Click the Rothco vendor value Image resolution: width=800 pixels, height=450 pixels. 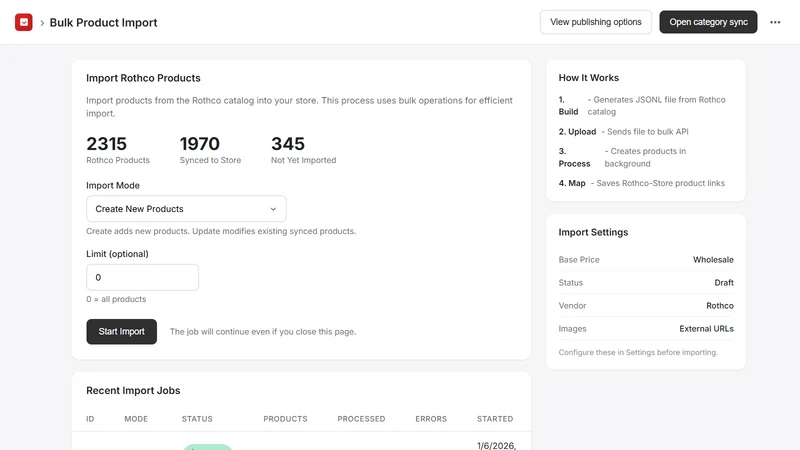click(x=720, y=306)
